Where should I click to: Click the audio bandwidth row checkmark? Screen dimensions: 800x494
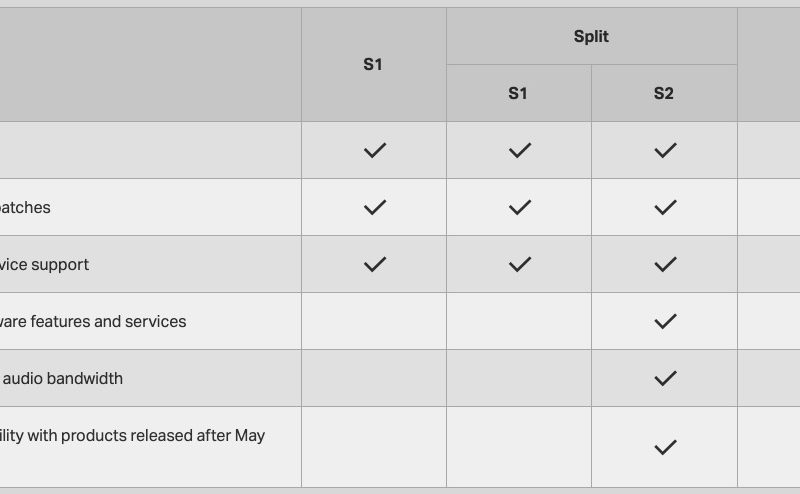tap(665, 379)
